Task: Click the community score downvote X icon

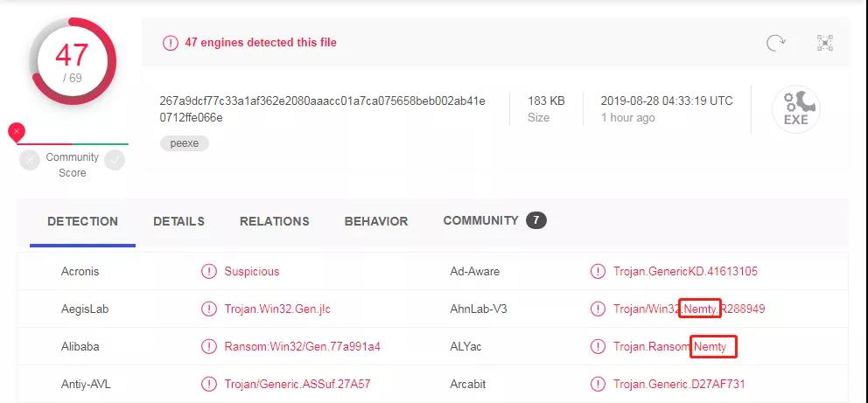Action: point(30,160)
